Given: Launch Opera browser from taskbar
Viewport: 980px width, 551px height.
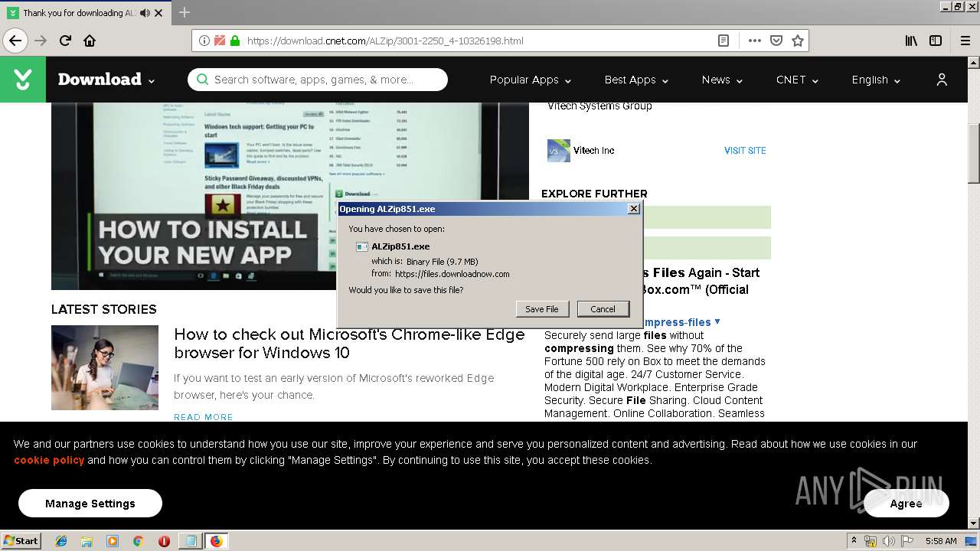Looking at the screenshot, I should (164, 541).
